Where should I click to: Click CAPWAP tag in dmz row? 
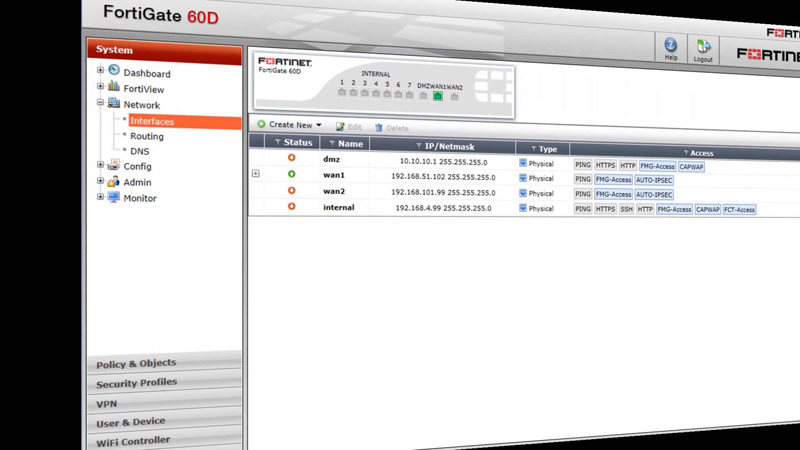[x=691, y=167]
